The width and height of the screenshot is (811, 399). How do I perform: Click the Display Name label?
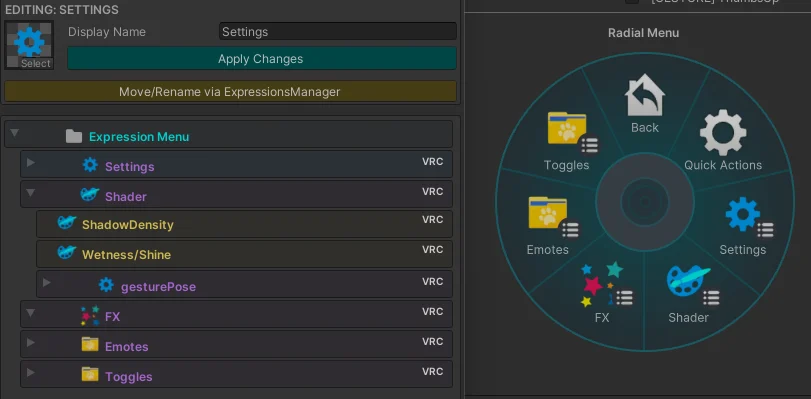(x=107, y=32)
